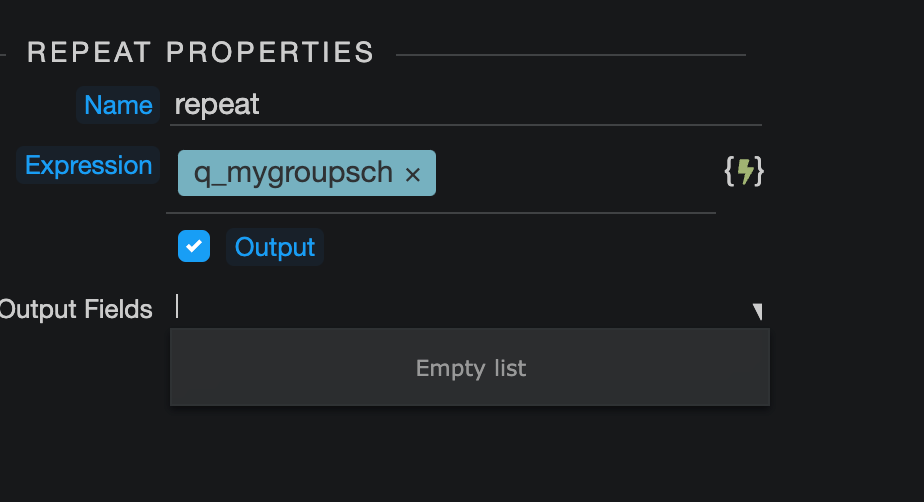924x502 pixels.
Task: Click empty space in the Expression field
Action: click(575, 173)
